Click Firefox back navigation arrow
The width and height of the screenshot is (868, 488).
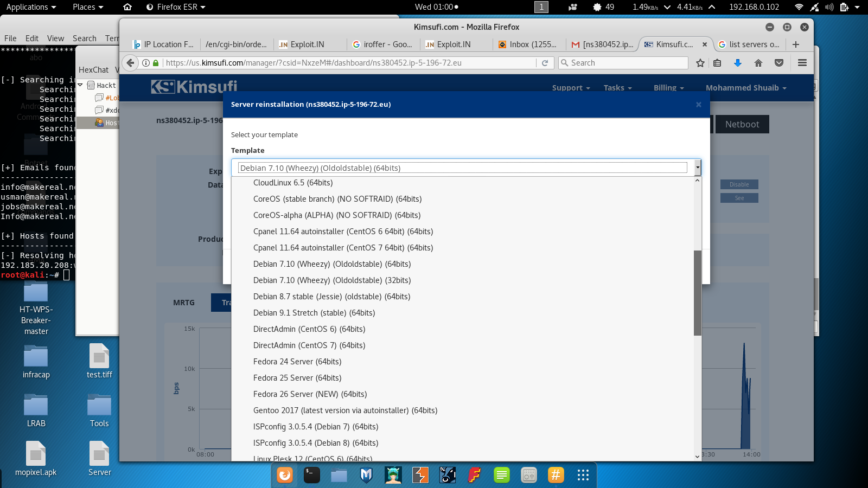click(x=130, y=63)
